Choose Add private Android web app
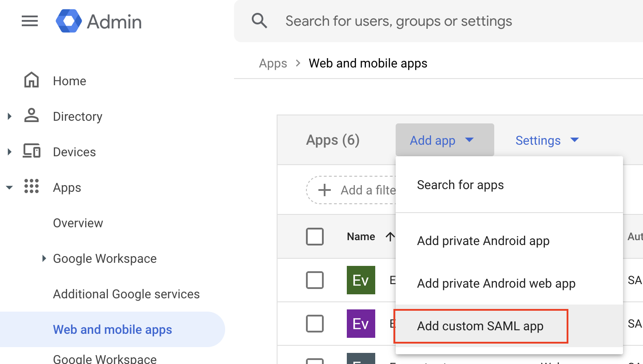This screenshot has width=643, height=364. pyautogui.click(x=509, y=283)
